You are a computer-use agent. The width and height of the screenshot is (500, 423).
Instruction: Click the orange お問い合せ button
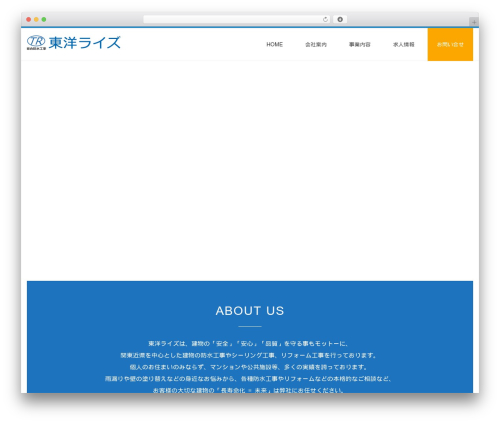pyautogui.click(x=450, y=44)
